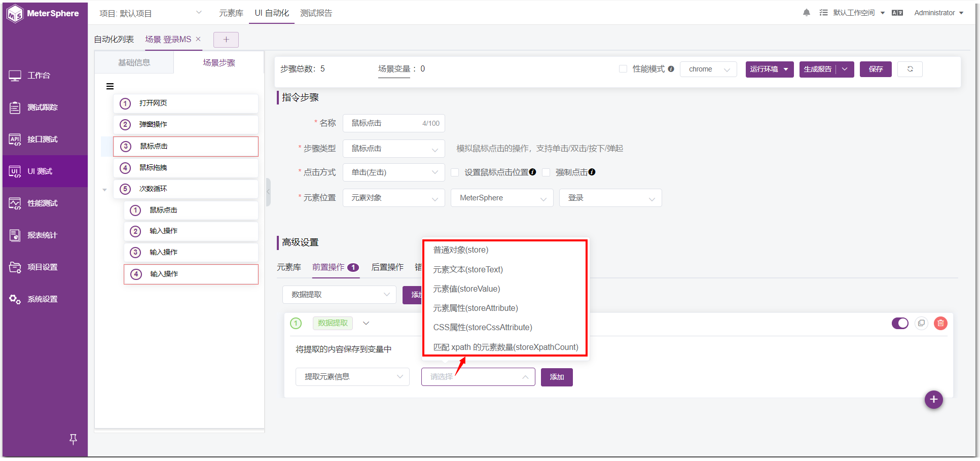This screenshot has height=461, width=980.
Task: Click the language switch icon
Action: tap(897, 13)
